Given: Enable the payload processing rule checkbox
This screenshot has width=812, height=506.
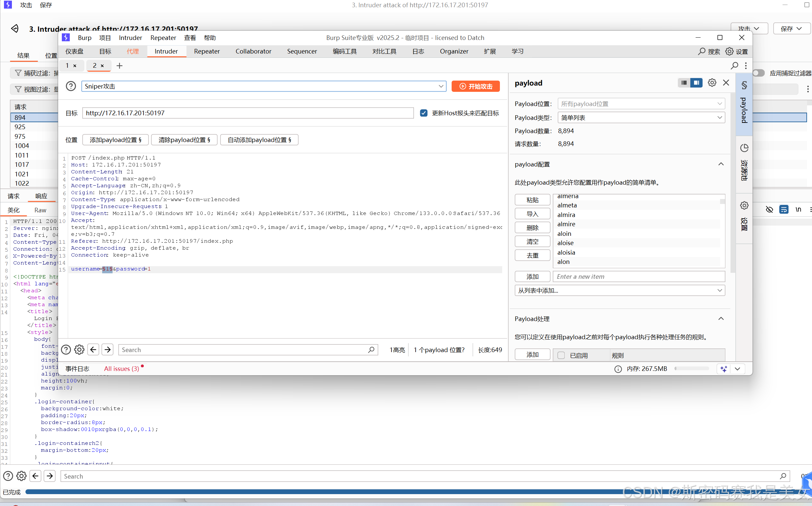Looking at the screenshot, I should click(561, 355).
